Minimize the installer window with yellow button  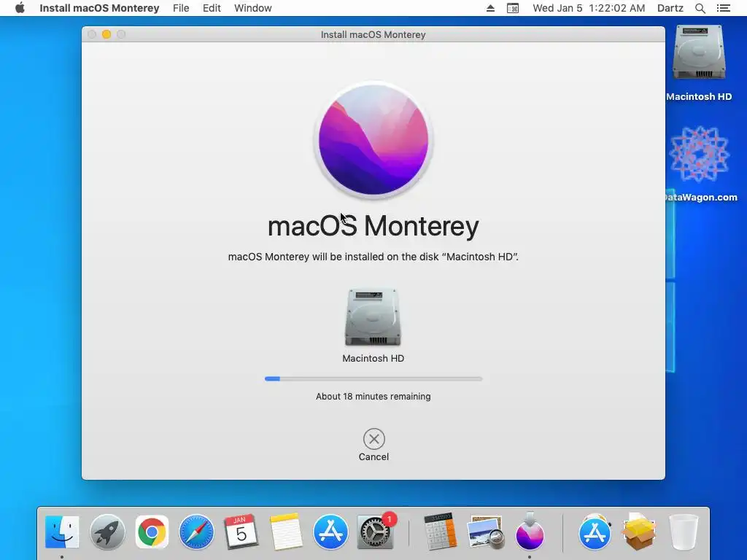pyautogui.click(x=107, y=34)
